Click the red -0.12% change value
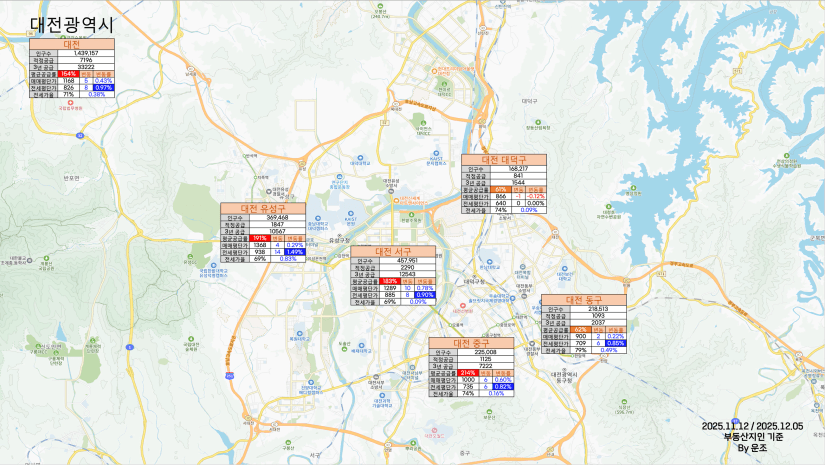 [536, 196]
